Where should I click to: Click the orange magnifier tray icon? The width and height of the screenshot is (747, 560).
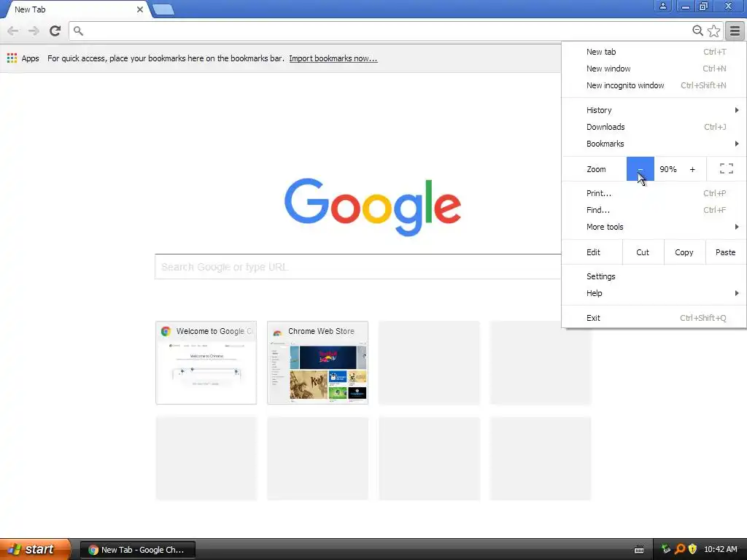tap(680, 549)
